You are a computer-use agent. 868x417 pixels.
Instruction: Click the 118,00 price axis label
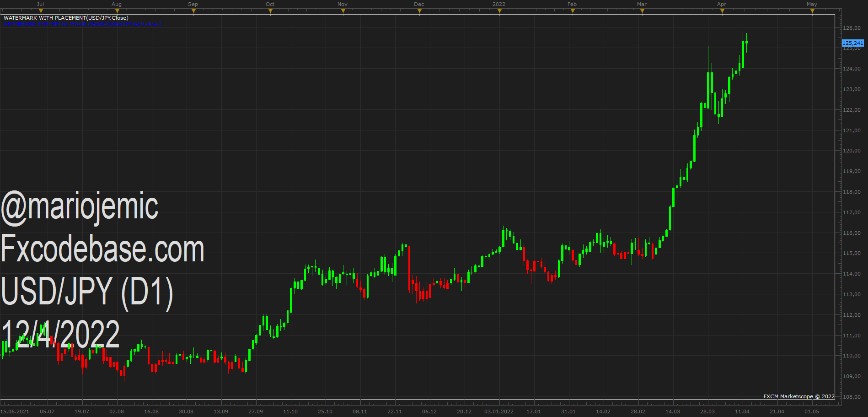[852, 192]
